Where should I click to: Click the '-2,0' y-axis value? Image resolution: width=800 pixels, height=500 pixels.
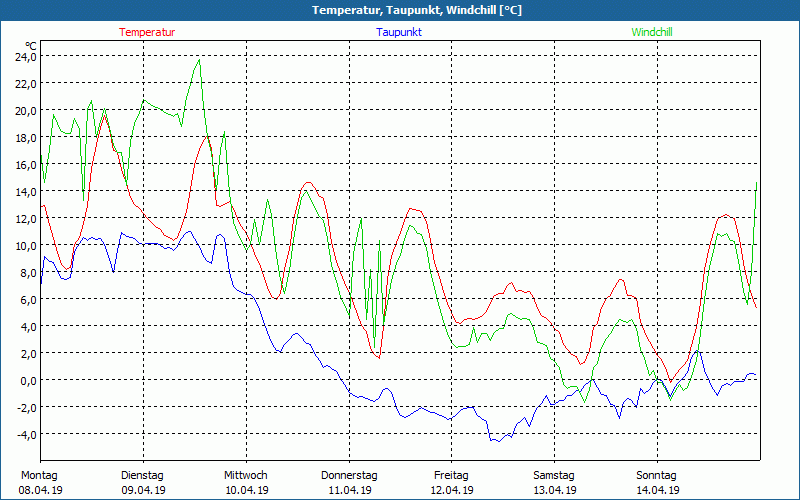coord(27,408)
